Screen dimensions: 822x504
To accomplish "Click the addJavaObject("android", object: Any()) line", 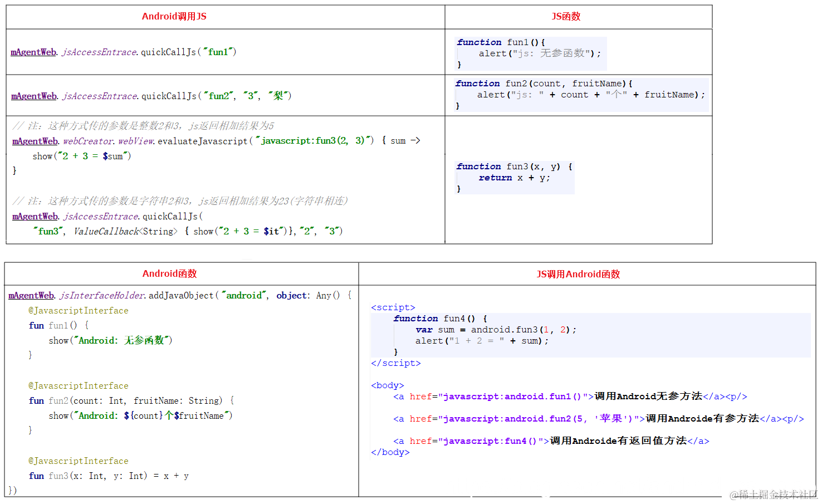I will click(180, 295).
